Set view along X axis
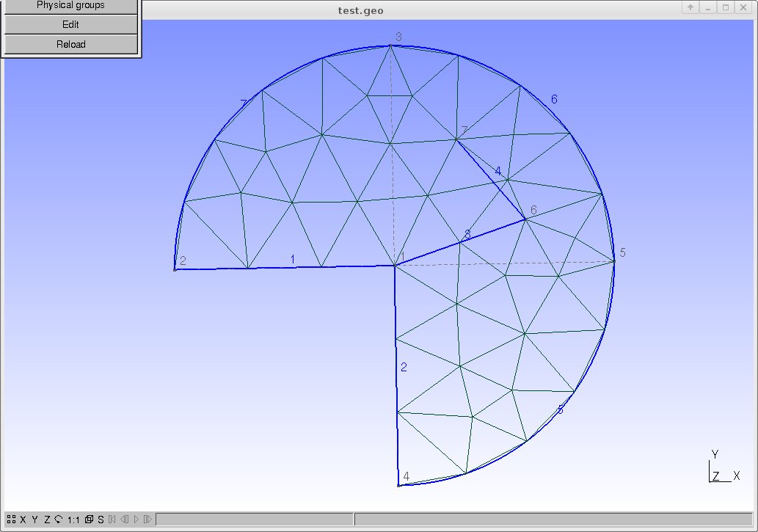The width and height of the screenshot is (758, 532). (x=23, y=520)
